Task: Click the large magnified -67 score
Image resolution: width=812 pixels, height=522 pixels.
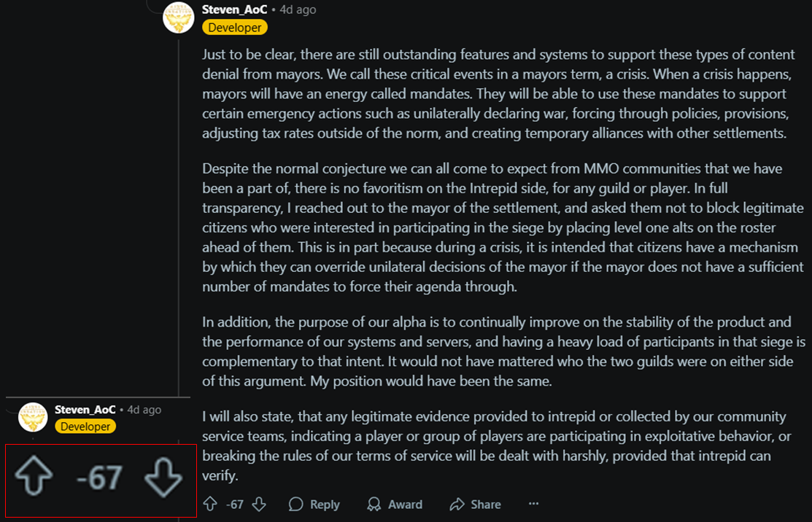Action: tap(99, 478)
